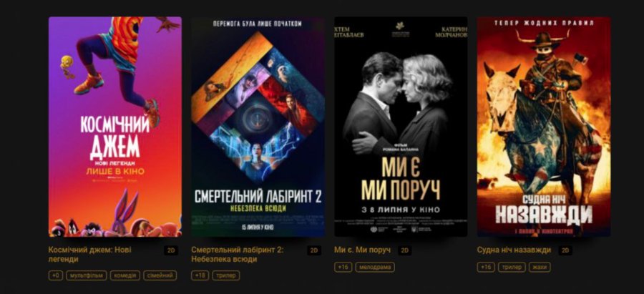The height and width of the screenshot is (294, 644).
Task: Open the Ми є. Ми поруч poster
Action: click(401, 127)
